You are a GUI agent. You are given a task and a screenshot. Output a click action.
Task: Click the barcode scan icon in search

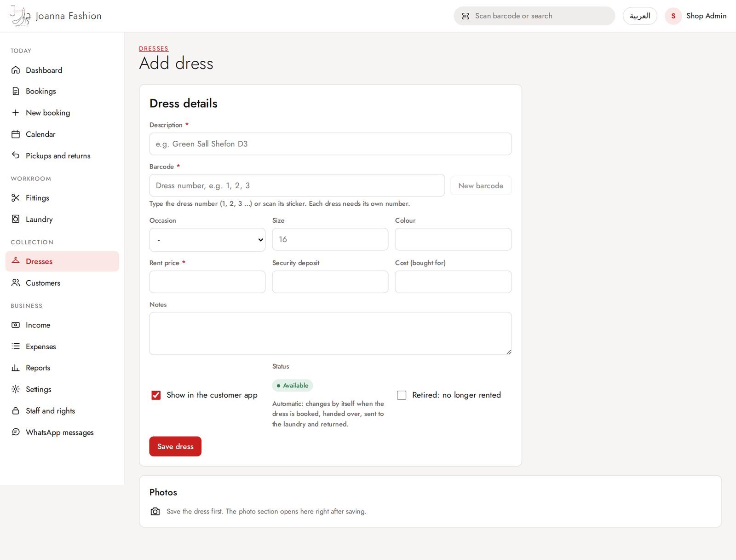click(466, 16)
